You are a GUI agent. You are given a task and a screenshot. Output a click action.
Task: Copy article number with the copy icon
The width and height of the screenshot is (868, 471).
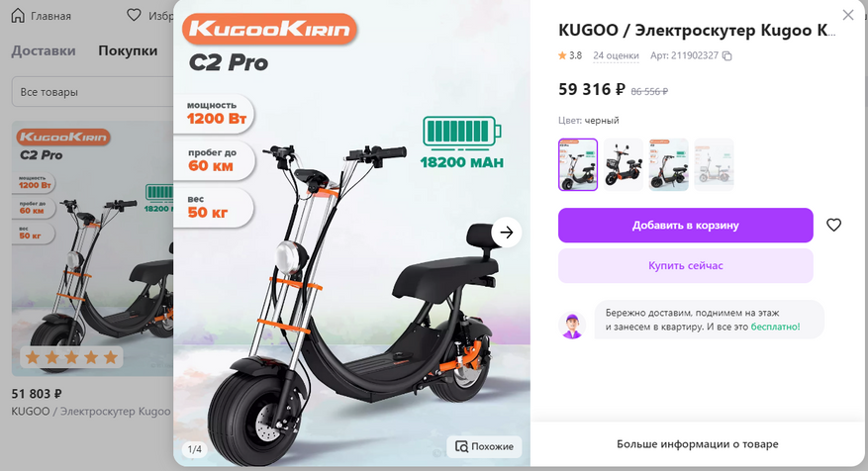pos(727,55)
